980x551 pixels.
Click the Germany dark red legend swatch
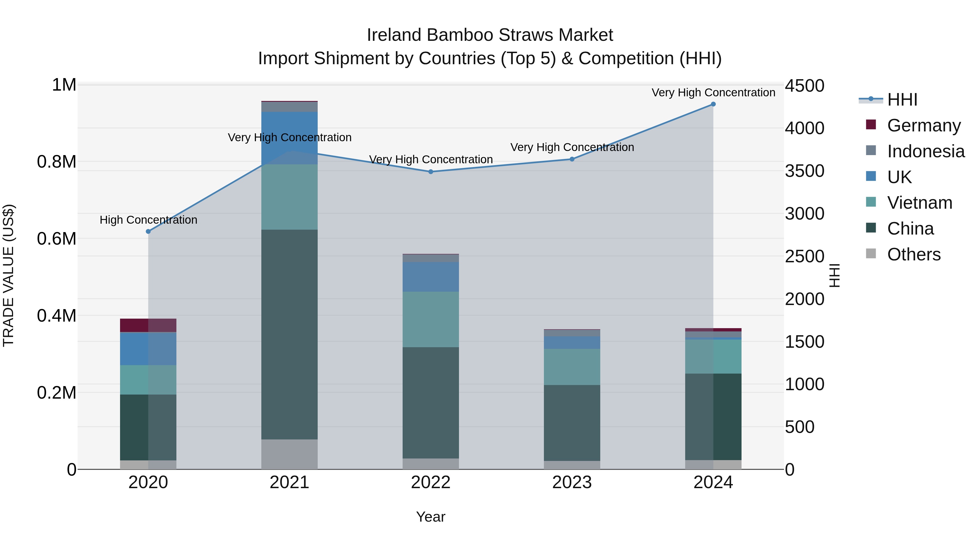871,124
